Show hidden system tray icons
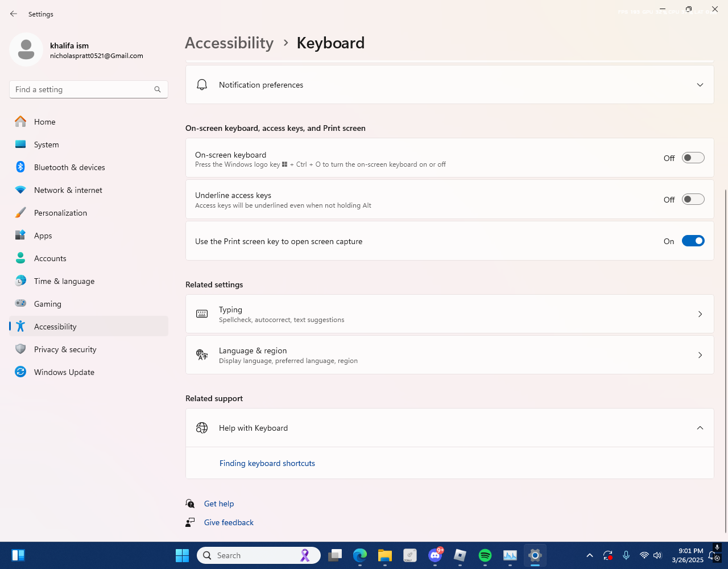Viewport: 728px width, 569px height. click(x=590, y=555)
